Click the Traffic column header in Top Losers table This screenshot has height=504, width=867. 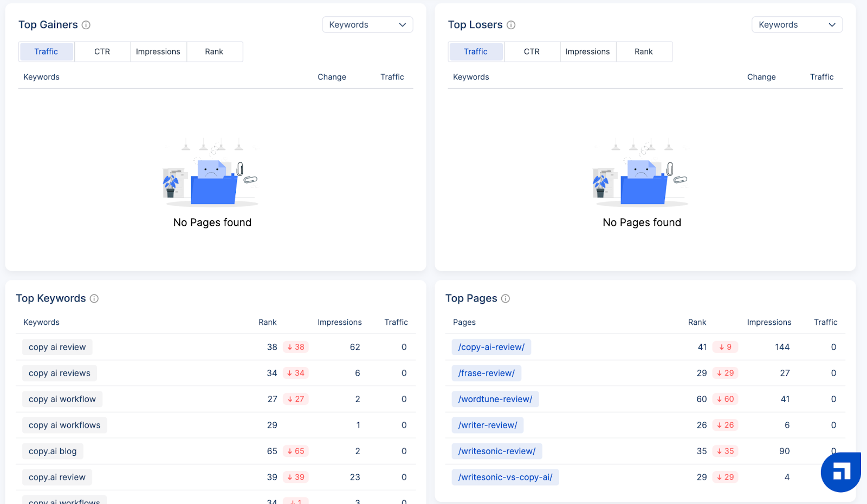tap(822, 77)
